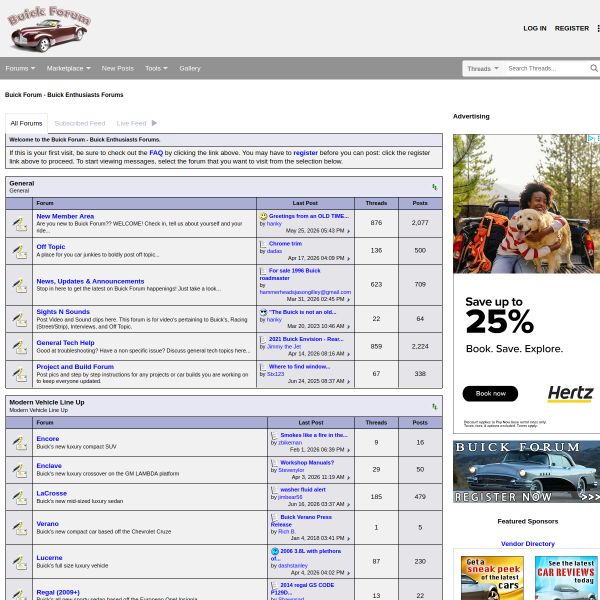
Task: Click post icon beside 2006 3.8L thread
Action: [275, 551]
